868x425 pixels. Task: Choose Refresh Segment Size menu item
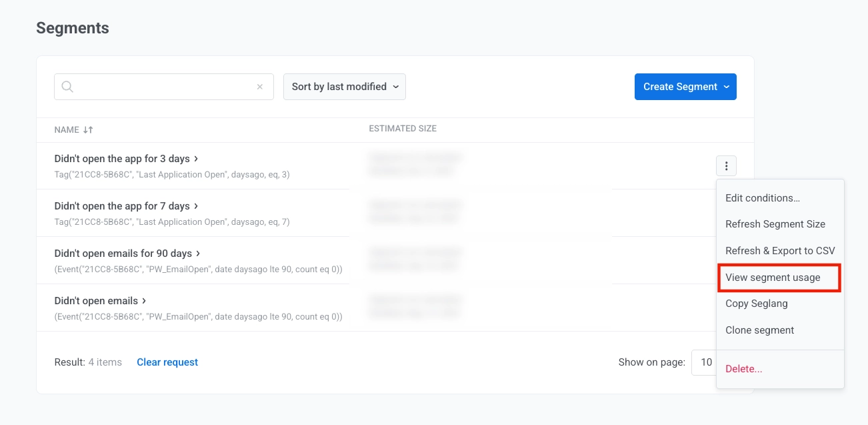(x=775, y=224)
